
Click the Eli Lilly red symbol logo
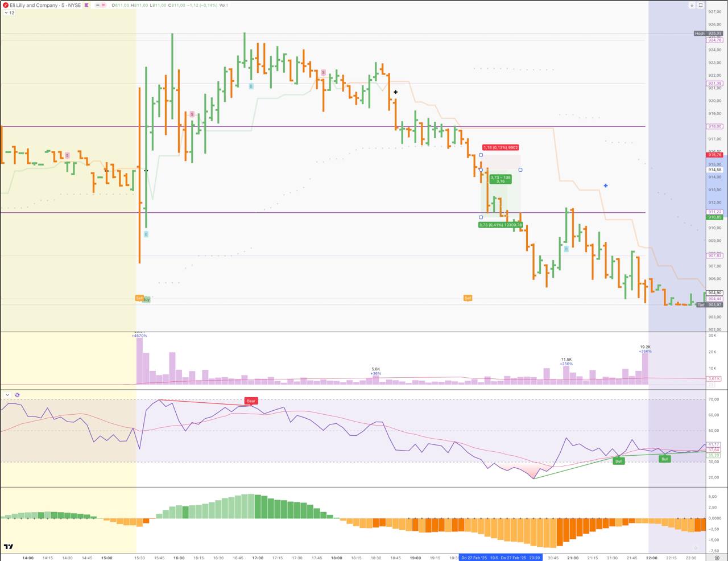pos(5,5)
